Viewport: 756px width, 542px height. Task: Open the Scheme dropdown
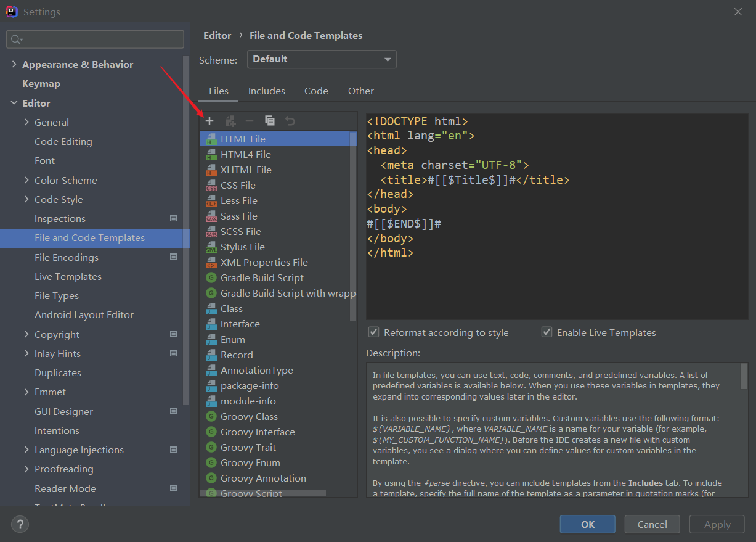(x=322, y=59)
